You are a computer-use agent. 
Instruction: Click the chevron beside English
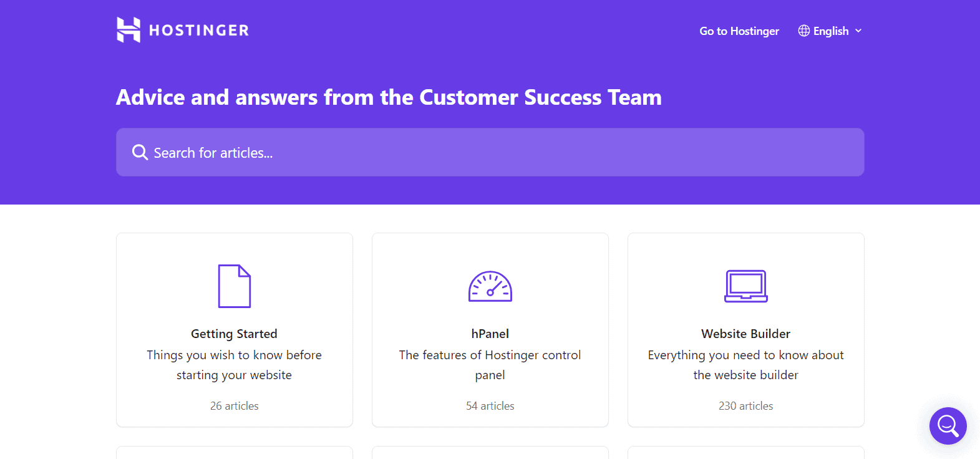pyautogui.click(x=858, y=31)
